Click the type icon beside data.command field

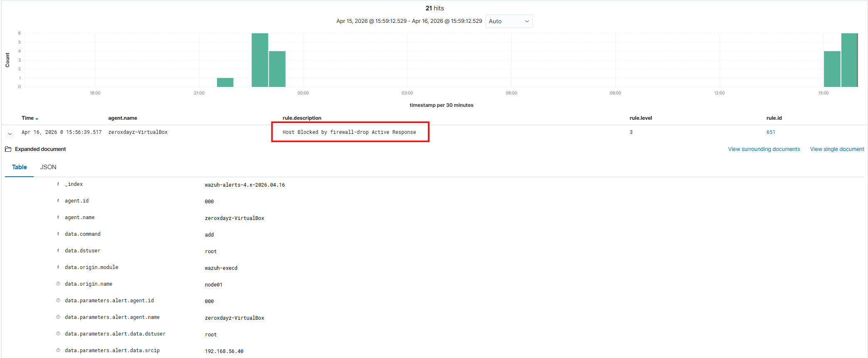coord(58,234)
